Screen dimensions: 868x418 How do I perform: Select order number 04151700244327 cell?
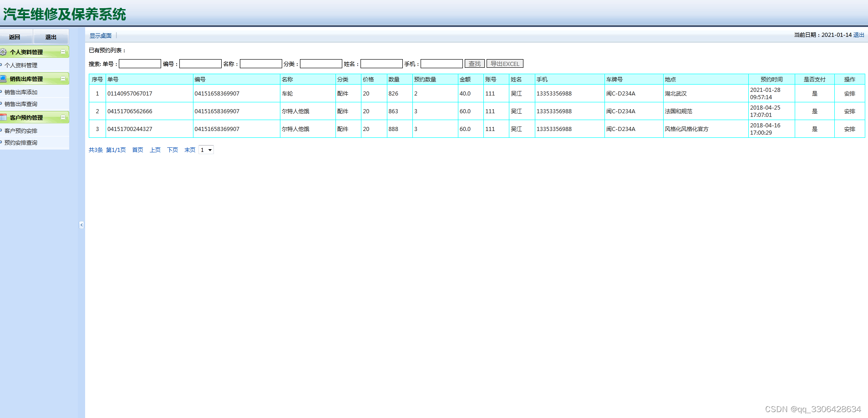(x=149, y=129)
